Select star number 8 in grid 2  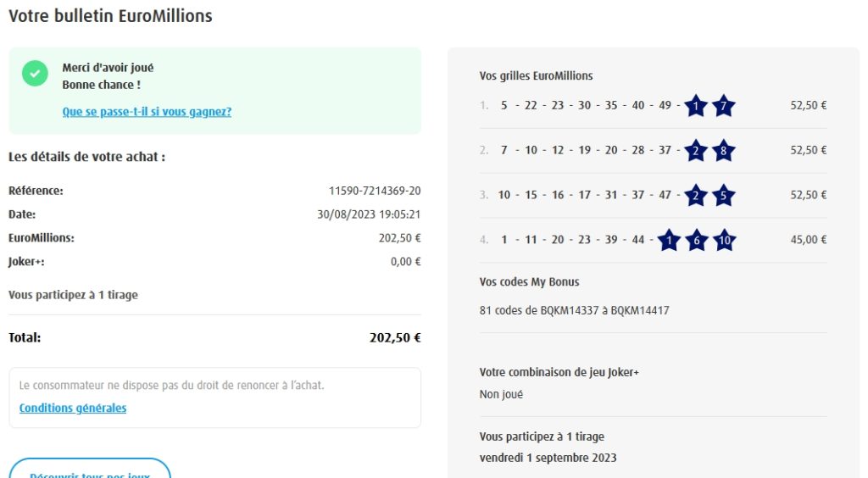coord(723,151)
